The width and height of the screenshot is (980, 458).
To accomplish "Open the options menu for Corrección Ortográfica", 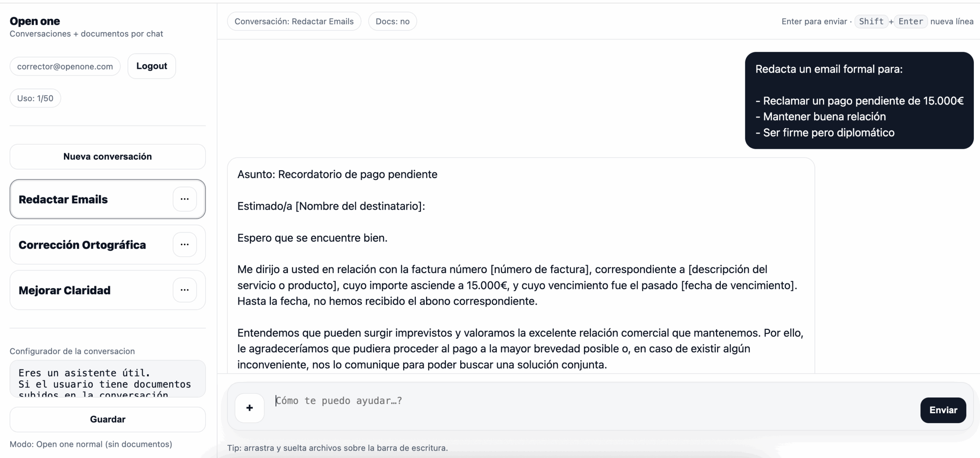I will pyautogui.click(x=185, y=244).
